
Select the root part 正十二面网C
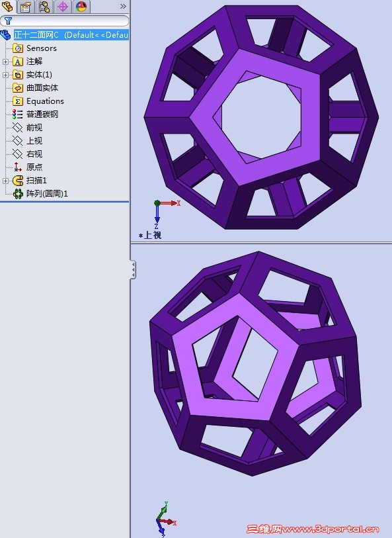point(71,34)
